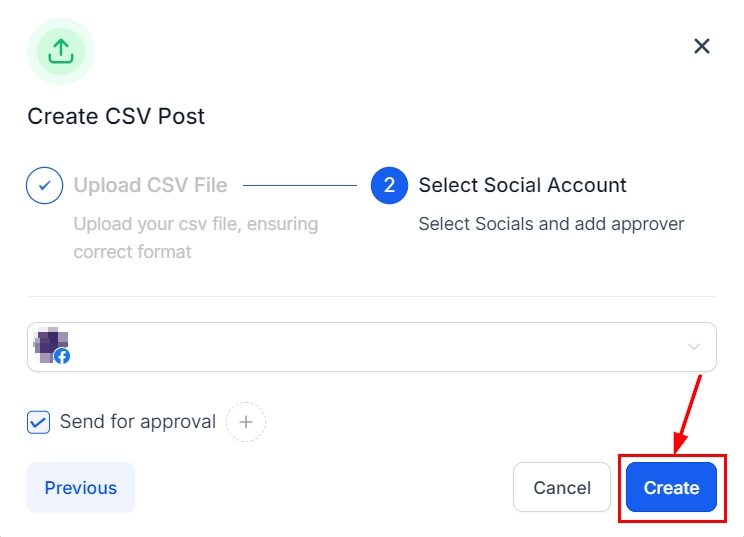Select the blurred account avatar thumbnail
744x537 pixels.
pyautogui.click(x=49, y=343)
